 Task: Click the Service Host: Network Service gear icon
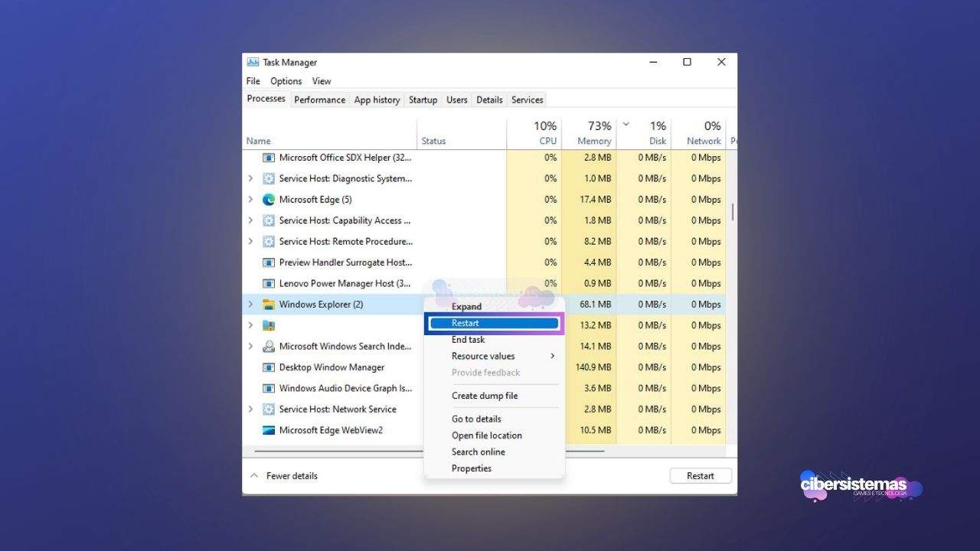[x=268, y=409]
